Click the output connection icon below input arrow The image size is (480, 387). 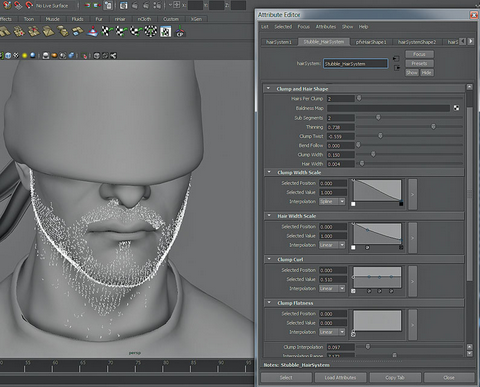tap(397, 68)
